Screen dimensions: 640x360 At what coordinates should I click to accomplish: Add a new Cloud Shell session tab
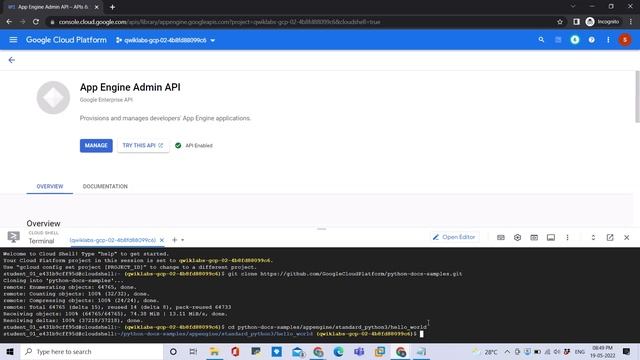(174, 240)
